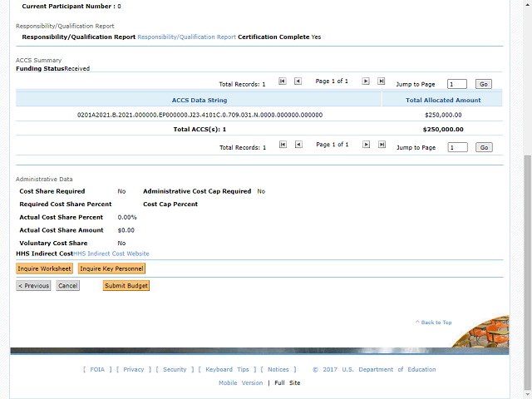
Task: Click the Inquire Key Personnel button
Action: pyautogui.click(x=111, y=268)
